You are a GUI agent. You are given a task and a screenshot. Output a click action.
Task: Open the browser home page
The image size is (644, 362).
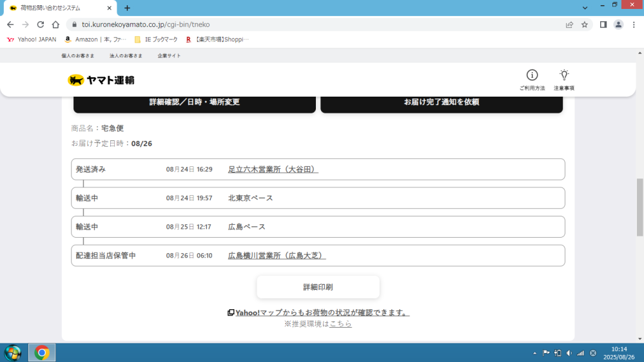(55, 24)
